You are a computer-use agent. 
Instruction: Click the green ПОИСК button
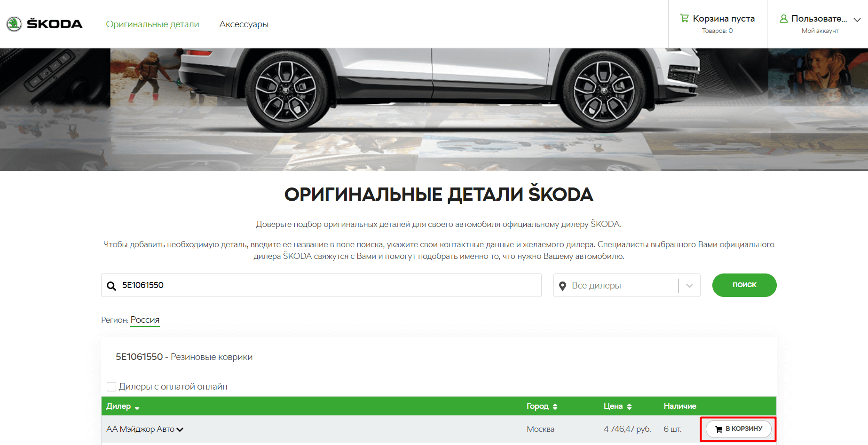click(744, 285)
